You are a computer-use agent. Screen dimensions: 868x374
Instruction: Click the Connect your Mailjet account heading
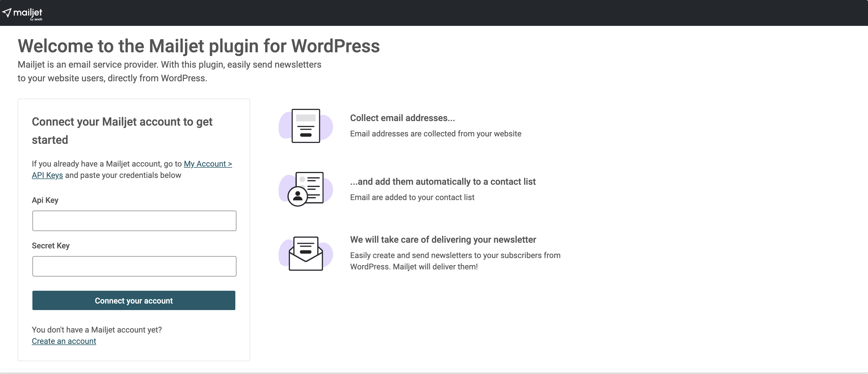pyautogui.click(x=122, y=130)
